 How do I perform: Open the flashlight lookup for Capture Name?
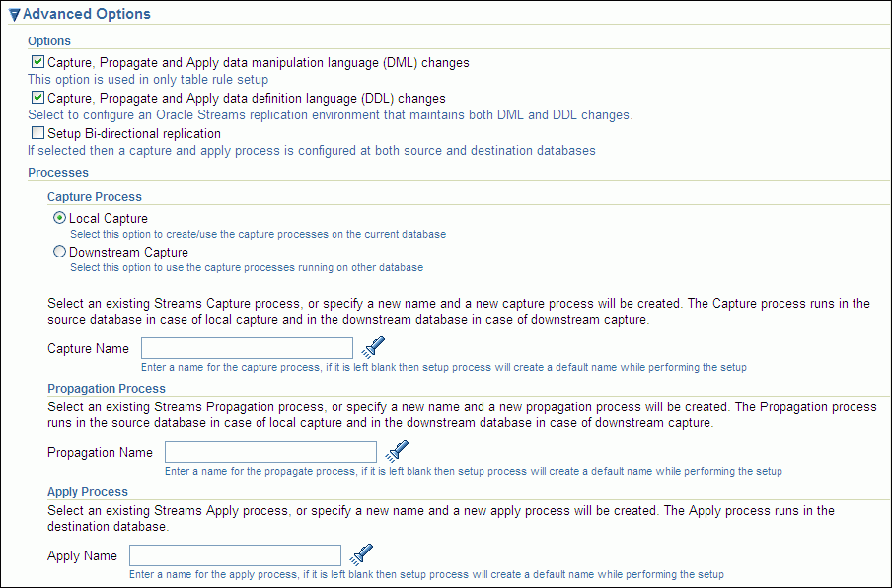click(x=373, y=347)
